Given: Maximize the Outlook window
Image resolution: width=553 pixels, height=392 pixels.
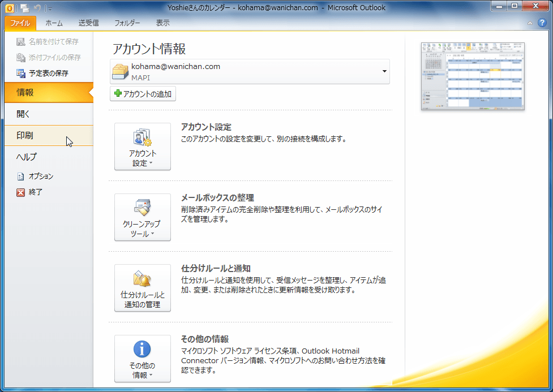Looking at the screenshot, I should pos(515,6).
